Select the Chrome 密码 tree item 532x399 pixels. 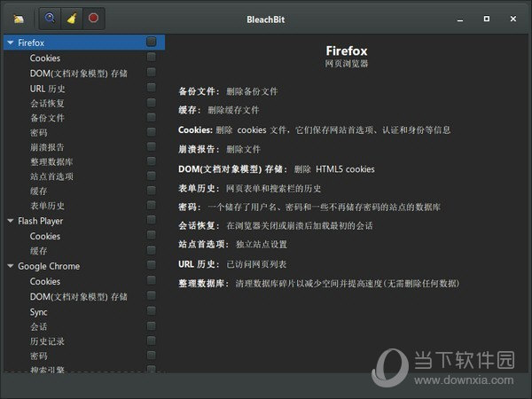39,356
